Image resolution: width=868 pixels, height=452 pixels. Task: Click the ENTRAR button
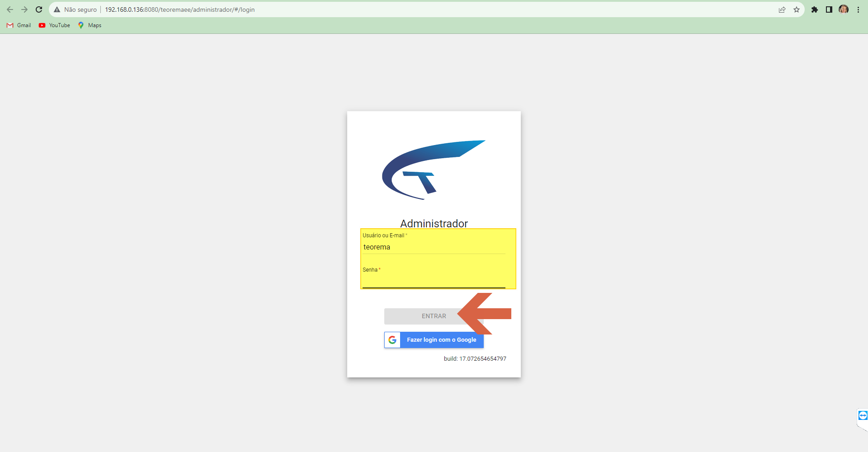(434, 316)
